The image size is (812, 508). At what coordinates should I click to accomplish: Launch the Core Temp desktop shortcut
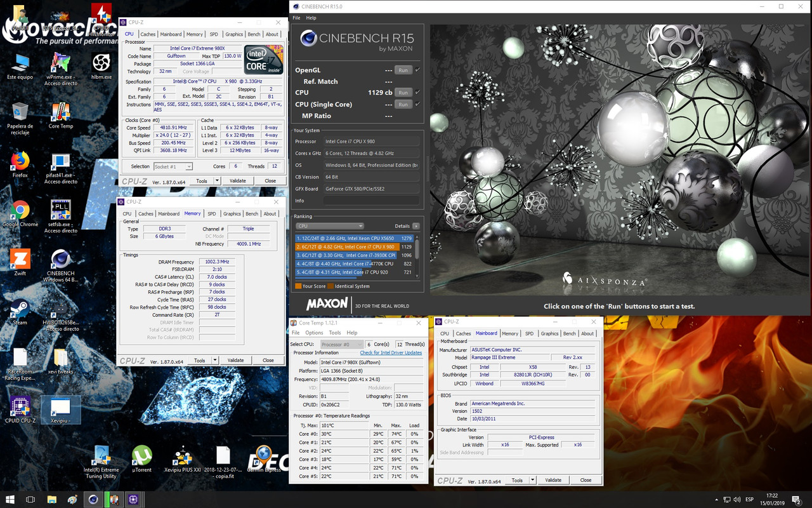click(61, 116)
